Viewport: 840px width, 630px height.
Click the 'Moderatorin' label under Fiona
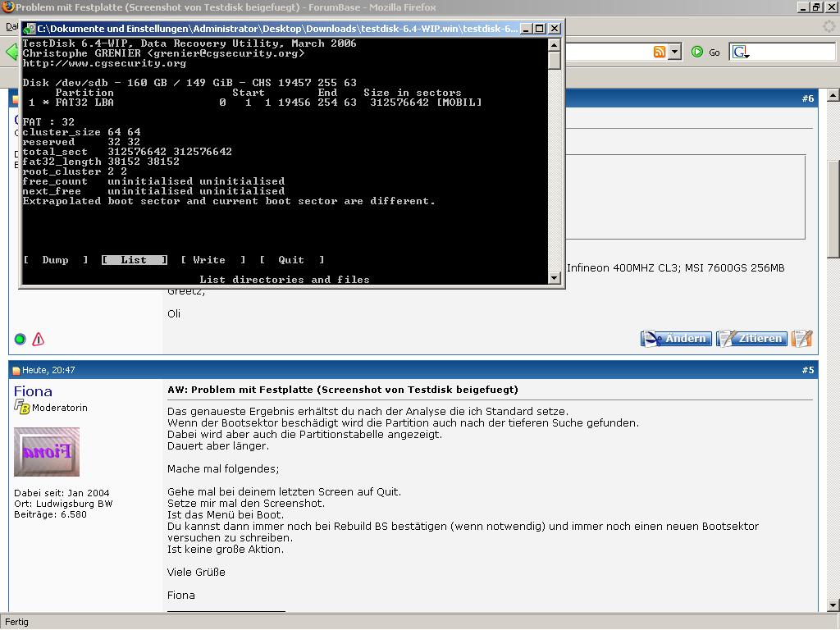pyautogui.click(x=59, y=408)
